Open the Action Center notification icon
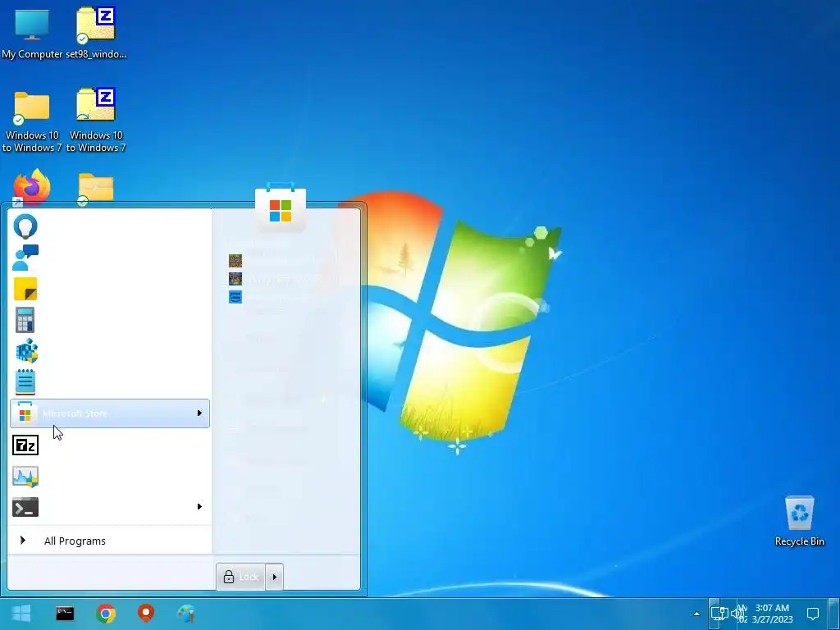Screen dimensions: 840x630 click(813, 614)
